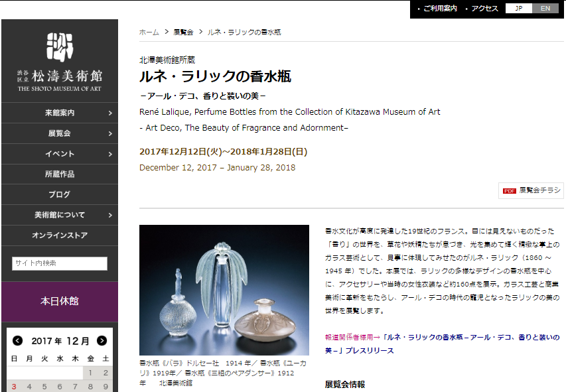Screen dimensions: 566x392
Task: Open 来館案内 in sidebar menu
Action: click(60, 113)
